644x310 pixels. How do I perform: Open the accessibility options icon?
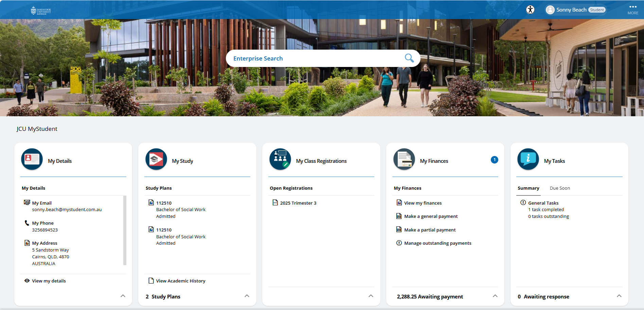[530, 10]
